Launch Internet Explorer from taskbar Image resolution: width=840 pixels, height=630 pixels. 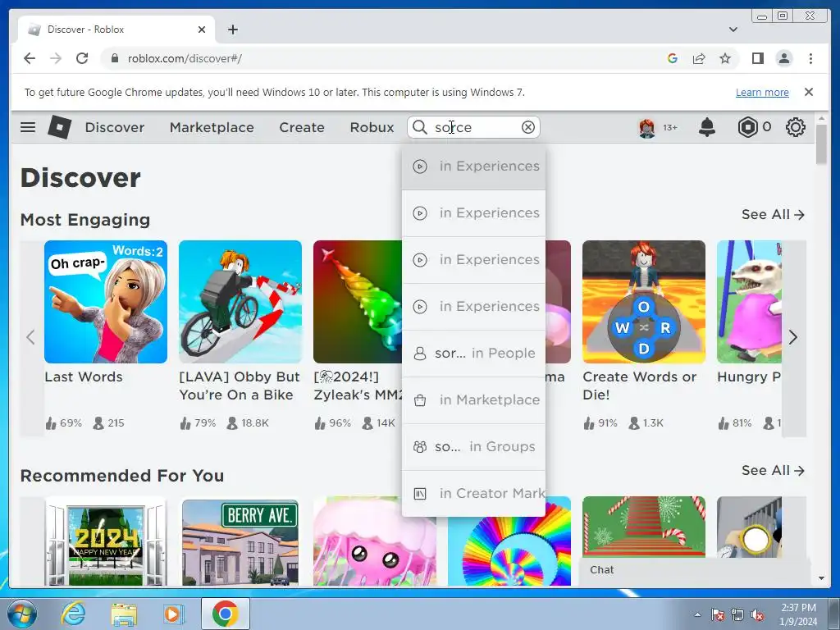[x=72, y=614]
